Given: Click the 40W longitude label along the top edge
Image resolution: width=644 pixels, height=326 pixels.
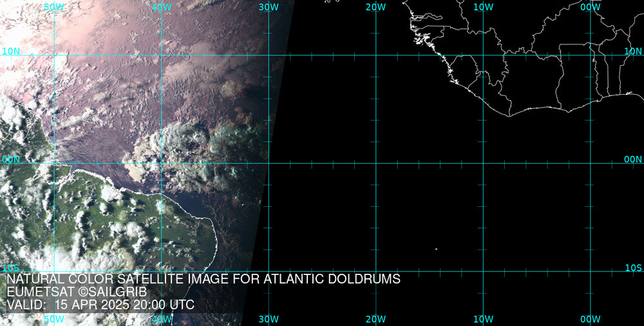Looking at the screenshot, I should (x=161, y=7).
